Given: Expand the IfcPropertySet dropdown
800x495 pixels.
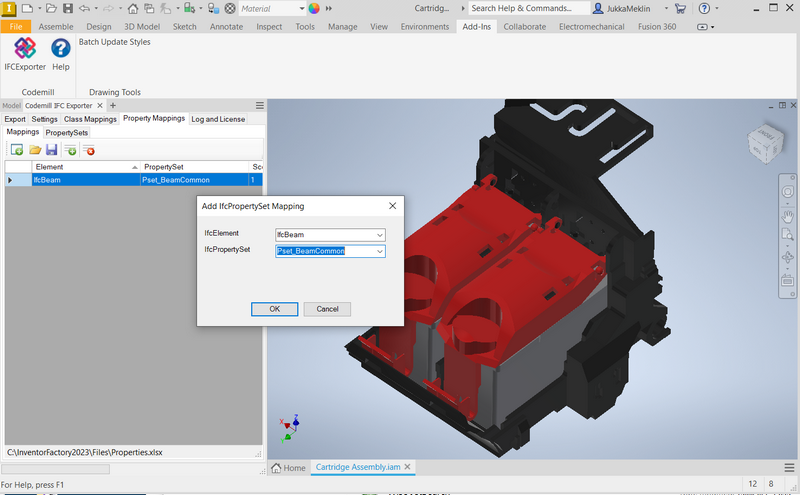Looking at the screenshot, I should [379, 251].
